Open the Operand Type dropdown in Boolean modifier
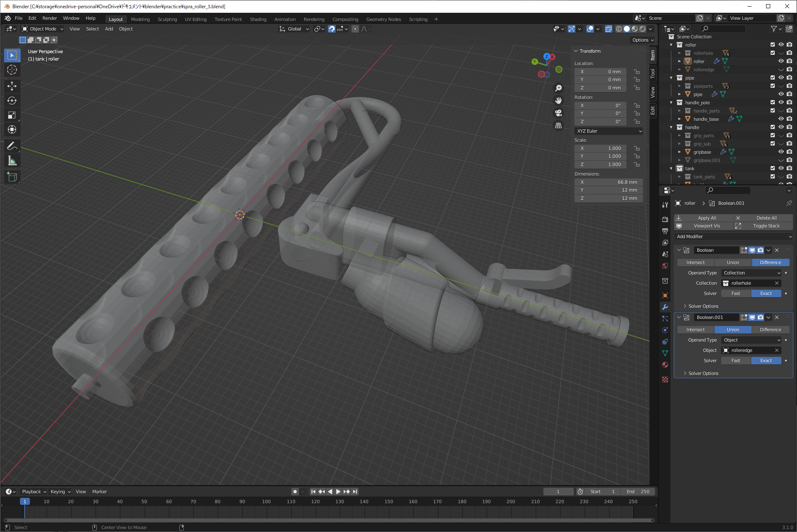This screenshot has height=532, width=797. (751, 272)
